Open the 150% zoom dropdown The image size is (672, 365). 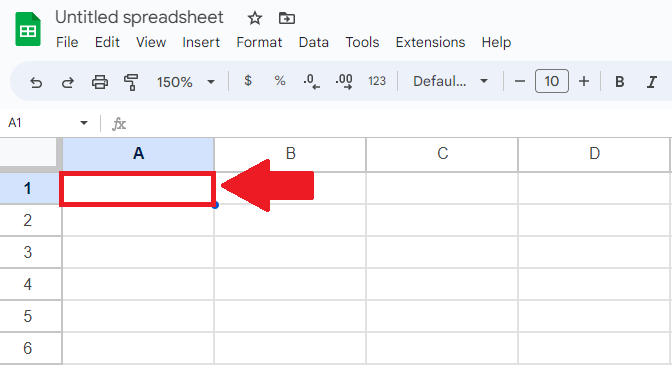click(x=186, y=82)
